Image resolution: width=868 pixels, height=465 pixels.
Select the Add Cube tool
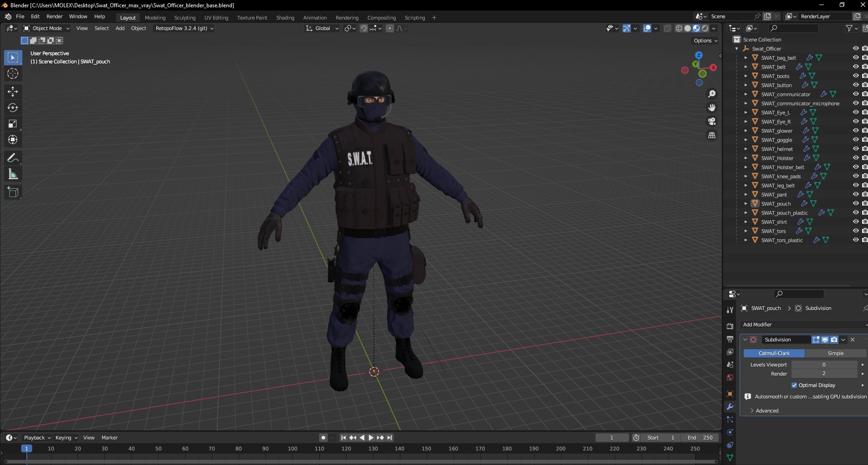[x=13, y=192]
